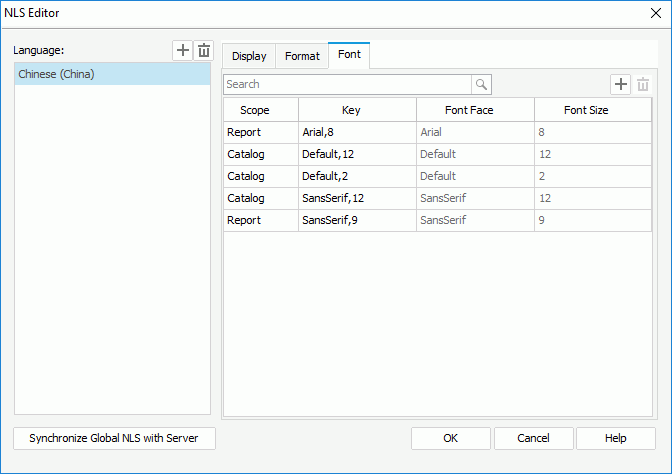The width and height of the screenshot is (672, 474).
Task: Click the search magnifier icon
Action: coord(481,84)
